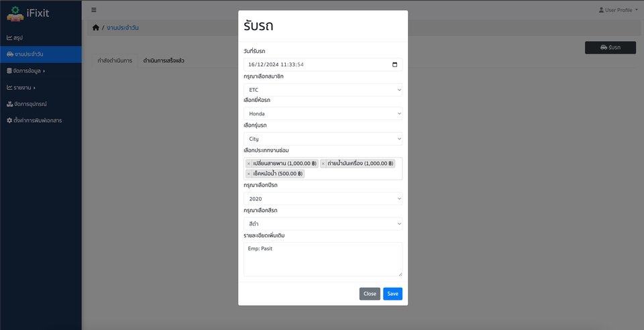
Task: Open the car year dropdown showing 2020
Action: tap(323, 199)
